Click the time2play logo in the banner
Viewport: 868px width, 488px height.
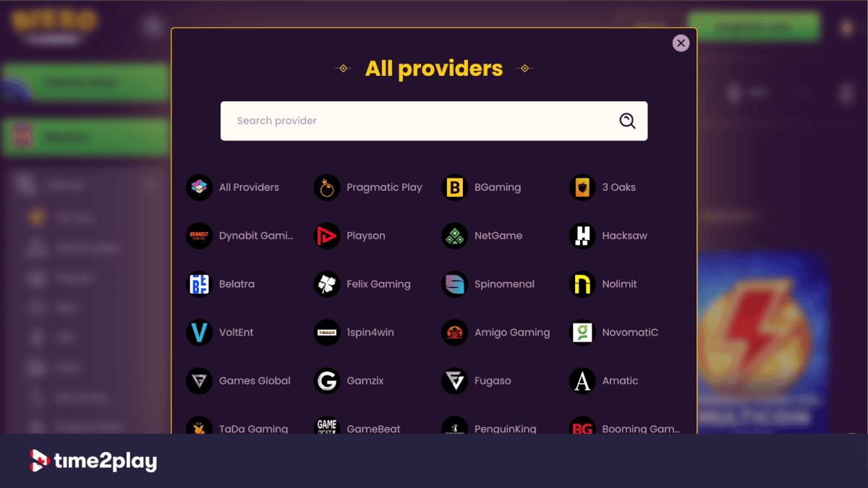click(93, 461)
